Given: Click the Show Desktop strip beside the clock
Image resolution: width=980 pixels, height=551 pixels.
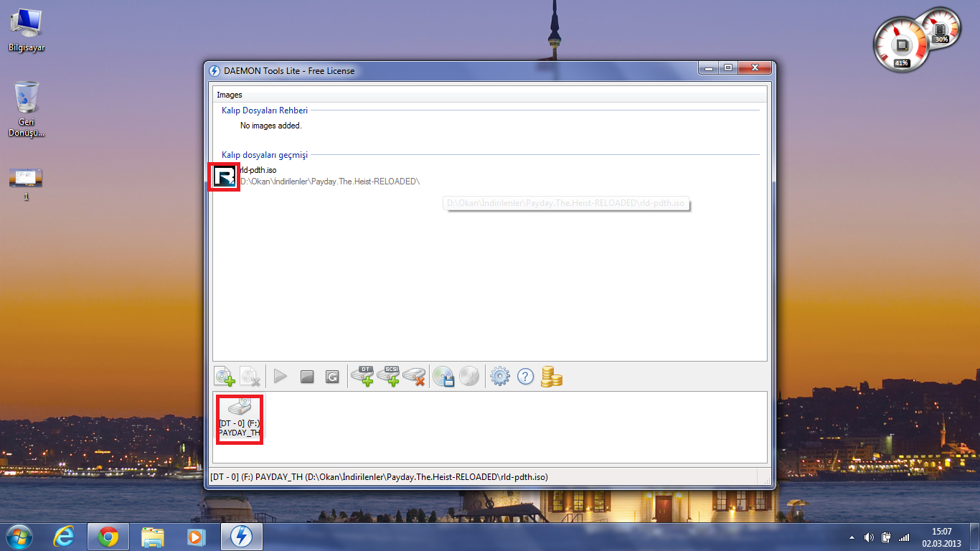Looking at the screenshot, I should tap(975, 537).
